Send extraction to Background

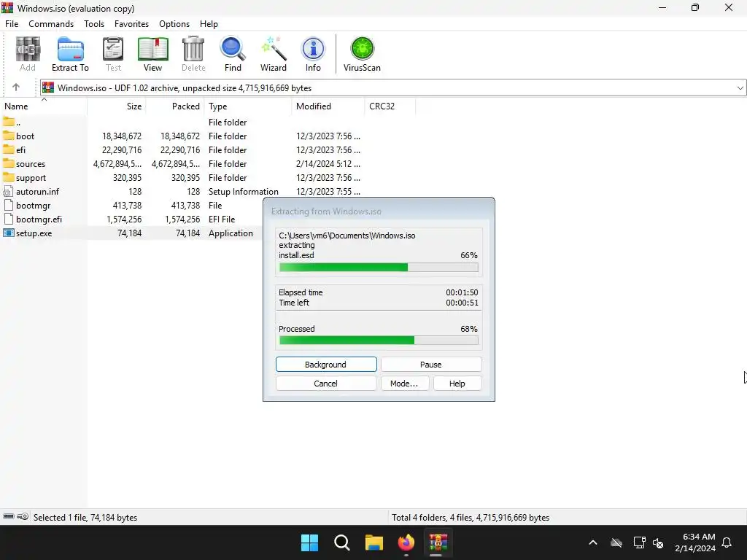click(x=326, y=365)
